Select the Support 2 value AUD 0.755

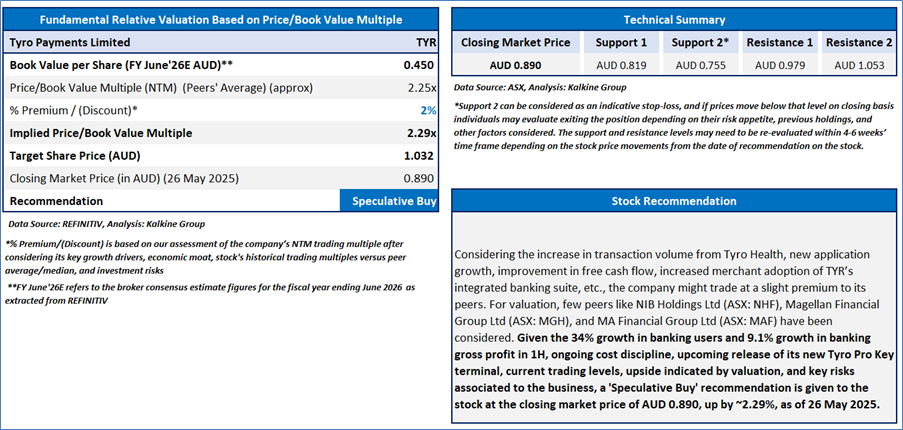701,65
